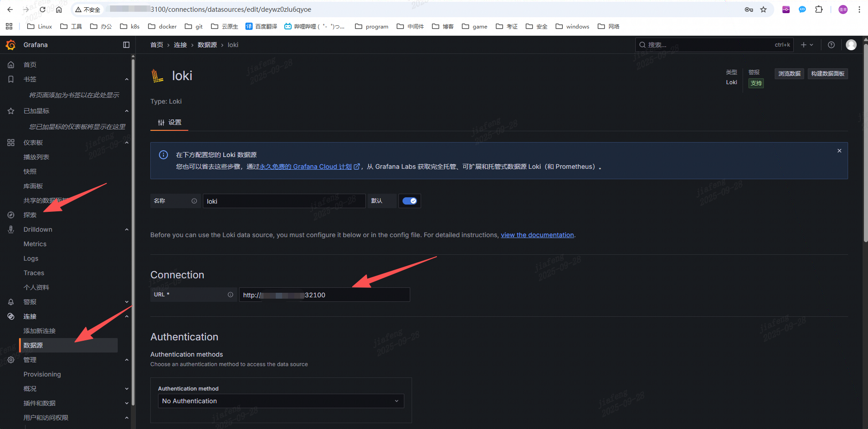This screenshot has height=429, width=868.
Task: Click 数据源 in the breadcrumb
Action: pyautogui.click(x=207, y=45)
